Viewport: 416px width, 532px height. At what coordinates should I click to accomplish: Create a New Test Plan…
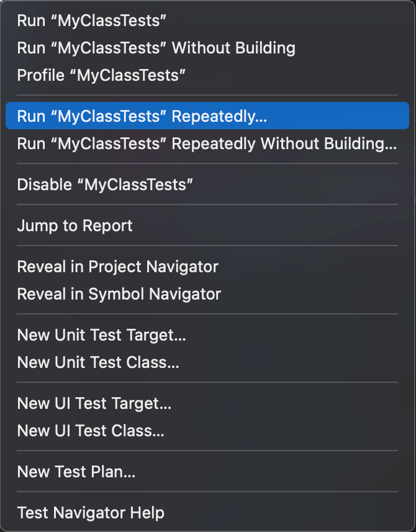76,472
